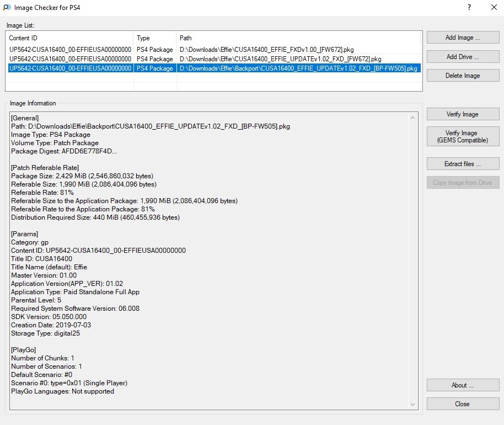
Task: Click Verify Image (GEMS Compatible) button
Action: 463,136
